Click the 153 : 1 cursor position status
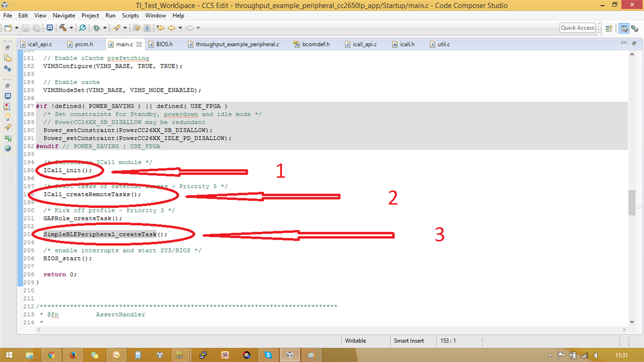The width and height of the screenshot is (644, 362). (448, 341)
